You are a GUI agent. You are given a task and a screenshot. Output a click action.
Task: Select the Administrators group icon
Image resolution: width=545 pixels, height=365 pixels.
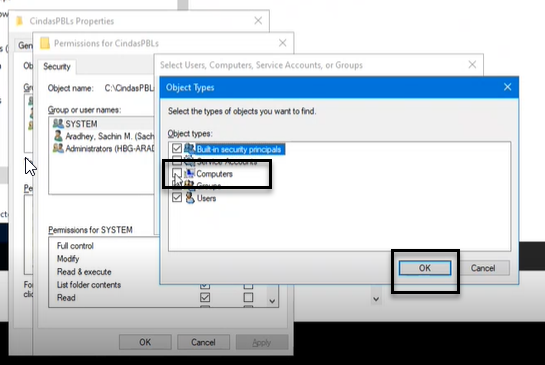pos(58,148)
